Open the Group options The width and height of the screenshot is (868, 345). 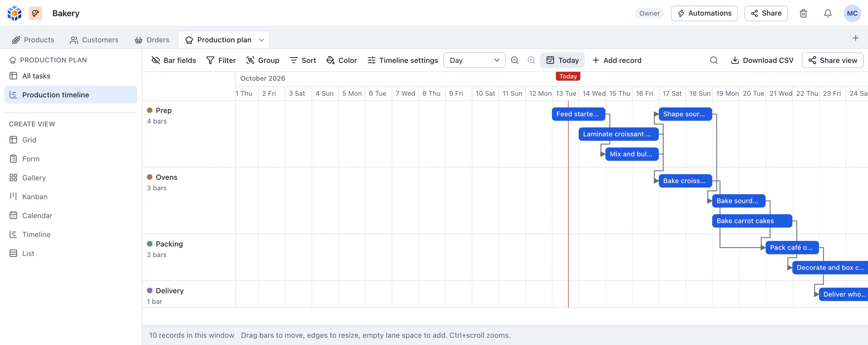coord(263,60)
